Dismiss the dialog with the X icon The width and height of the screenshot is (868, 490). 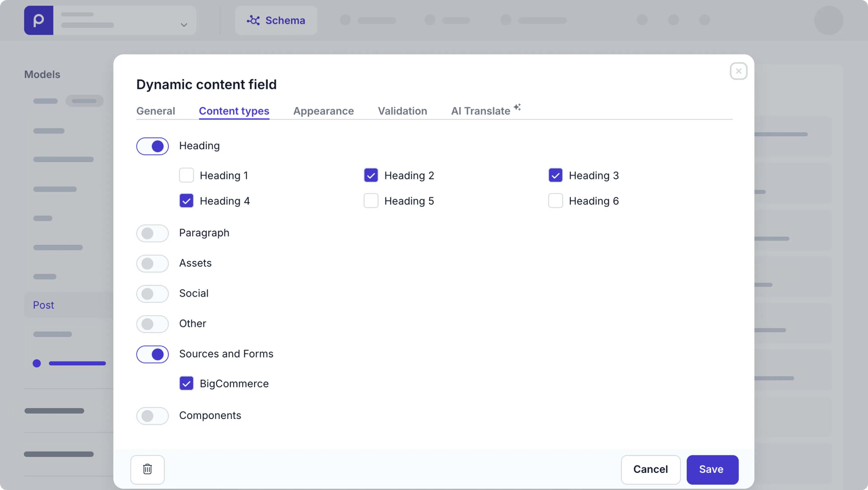(738, 71)
